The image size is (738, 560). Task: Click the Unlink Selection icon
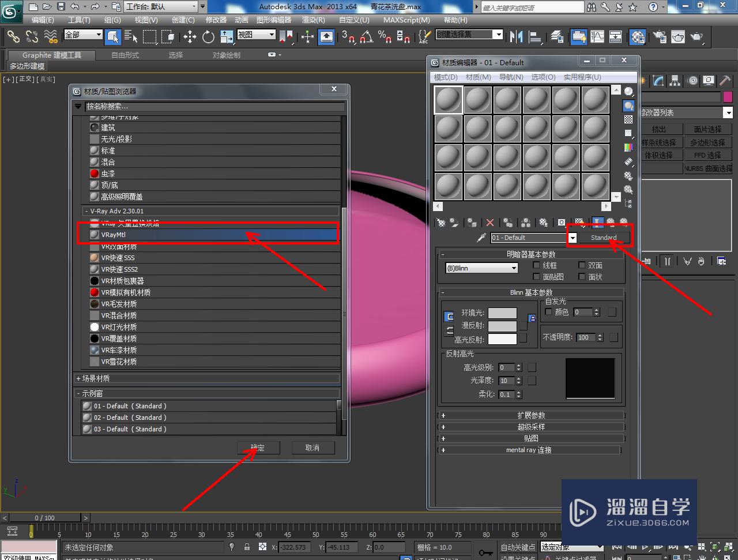click(32, 37)
